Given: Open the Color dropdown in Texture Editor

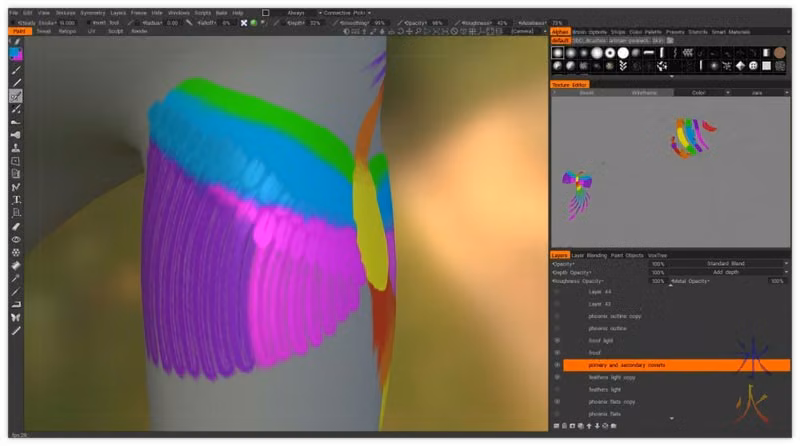Looking at the screenshot, I should click(703, 93).
